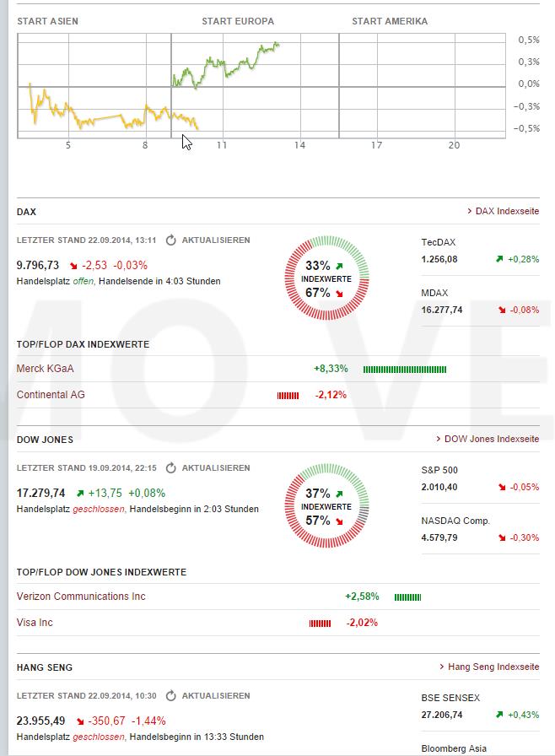The image size is (555, 756).
Task: Click the Dow Jones index donut chart
Action: click(326, 507)
